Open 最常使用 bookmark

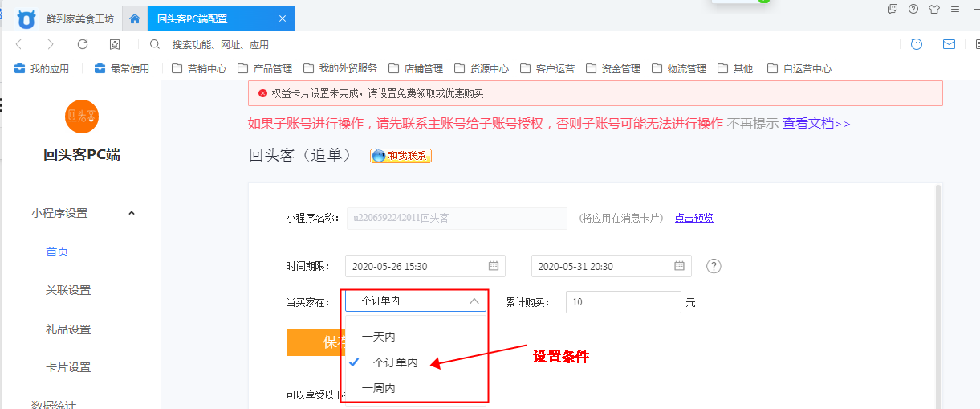click(x=122, y=69)
